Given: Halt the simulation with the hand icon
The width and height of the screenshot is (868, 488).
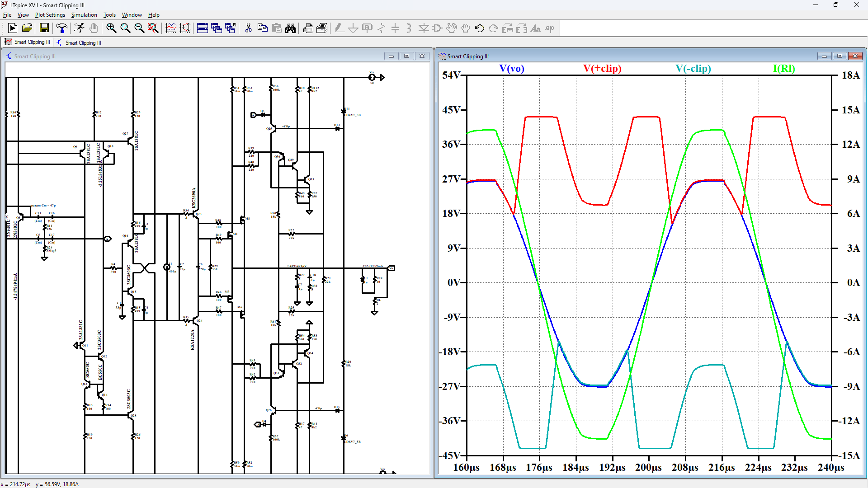Looking at the screenshot, I should [94, 28].
